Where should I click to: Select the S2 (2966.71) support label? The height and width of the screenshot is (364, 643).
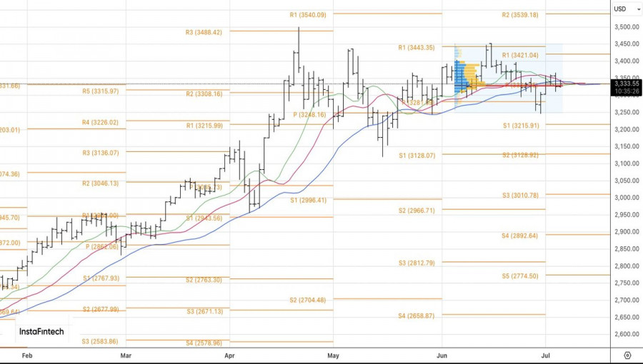click(x=417, y=211)
